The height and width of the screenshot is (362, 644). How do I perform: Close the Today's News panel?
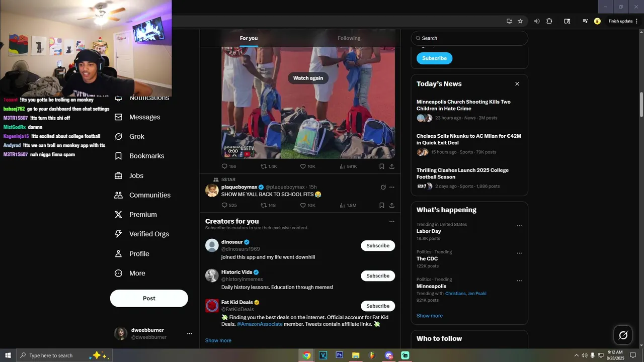517,84
